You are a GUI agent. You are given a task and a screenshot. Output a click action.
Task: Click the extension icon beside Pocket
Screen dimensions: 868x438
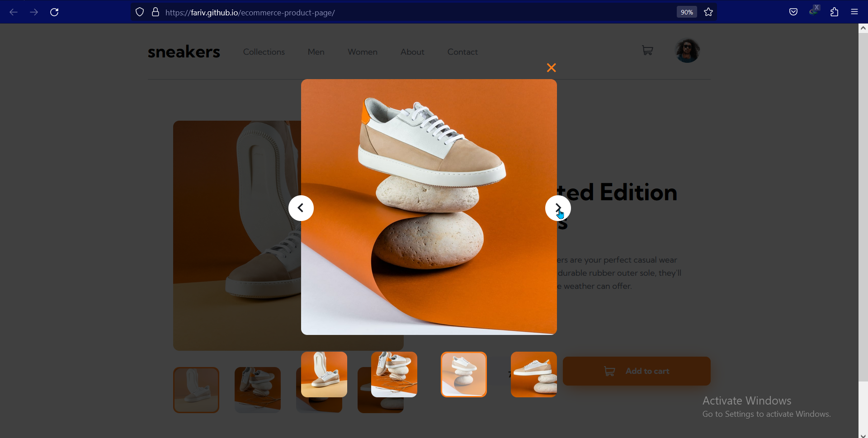point(815,11)
